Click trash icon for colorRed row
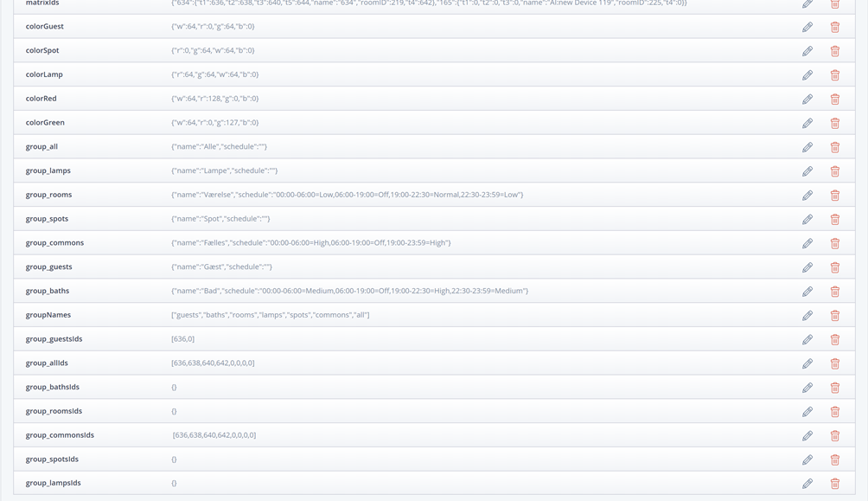The image size is (868, 501). [x=834, y=100]
